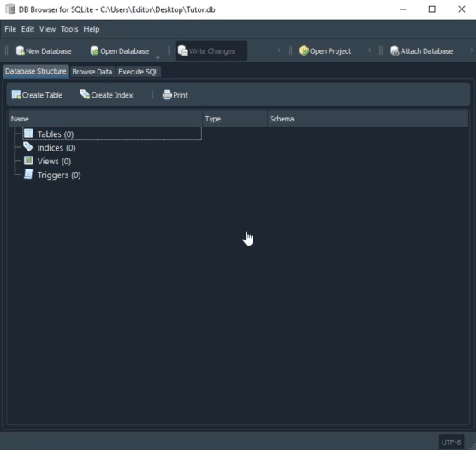Click the Create Table icon
476x450 pixels.
(15, 95)
